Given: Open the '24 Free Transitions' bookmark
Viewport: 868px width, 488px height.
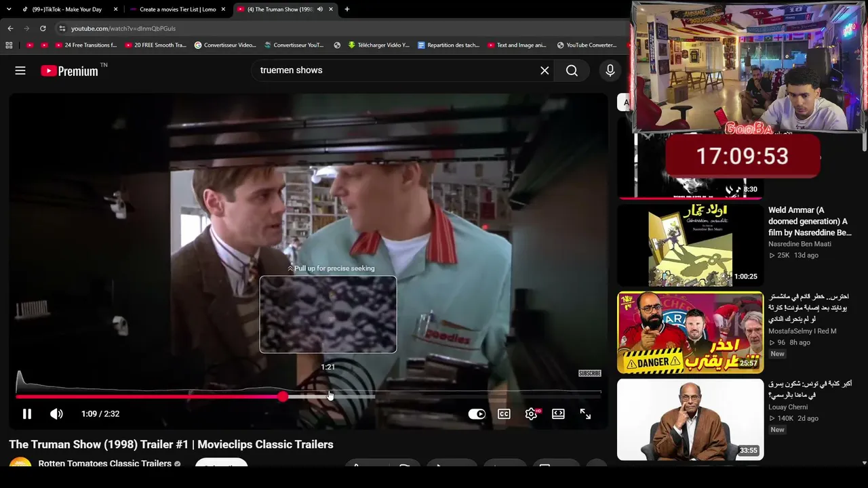Looking at the screenshot, I should pyautogui.click(x=86, y=45).
